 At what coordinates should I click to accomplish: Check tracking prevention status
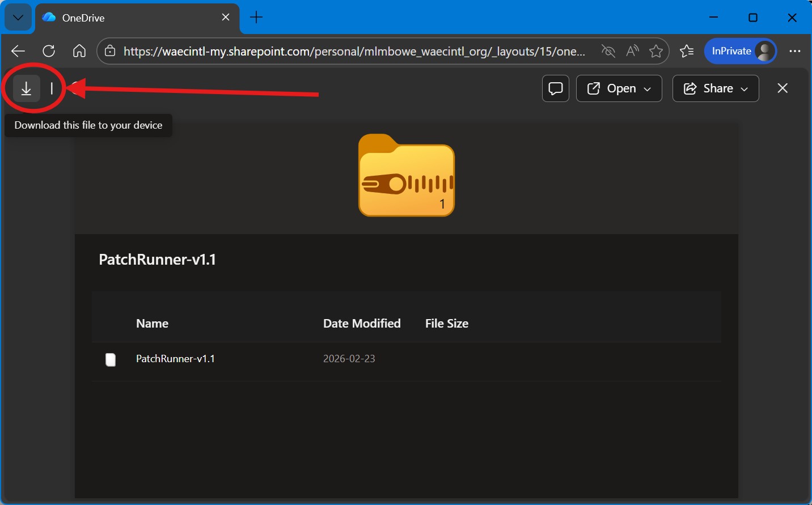pos(608,51)
